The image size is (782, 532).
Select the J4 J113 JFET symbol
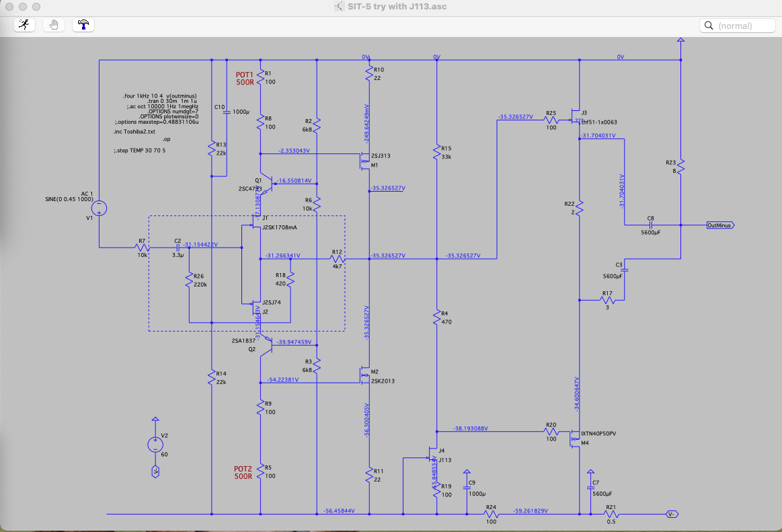tap(432, 455)
